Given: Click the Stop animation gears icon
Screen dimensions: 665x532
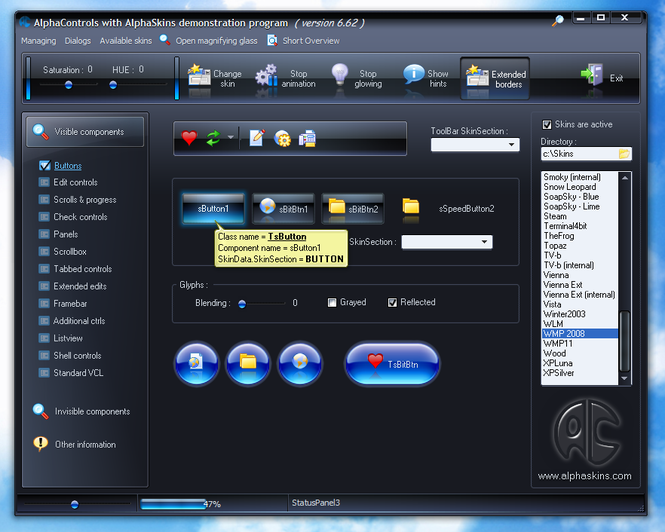Looking at the screenshot, I should click(266, 75).
